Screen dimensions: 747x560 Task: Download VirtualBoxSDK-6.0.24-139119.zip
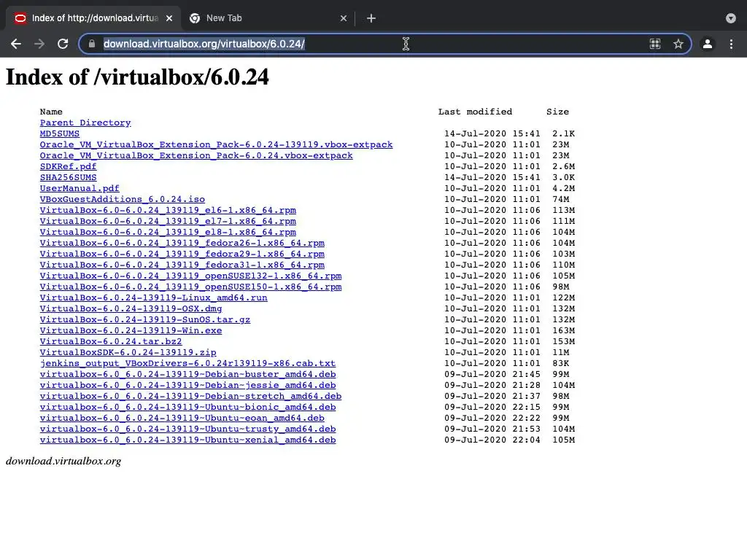pyautogui.click(x=128, y=353)
